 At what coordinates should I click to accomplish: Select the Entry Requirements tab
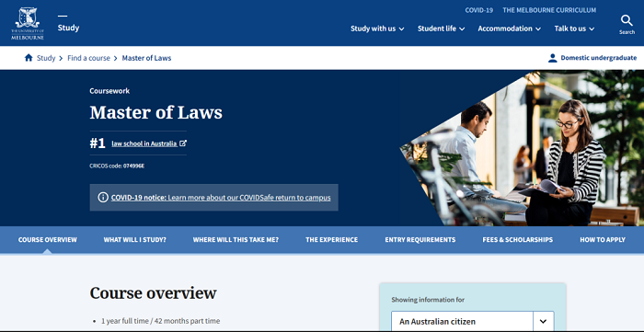(x=420, y=240)
